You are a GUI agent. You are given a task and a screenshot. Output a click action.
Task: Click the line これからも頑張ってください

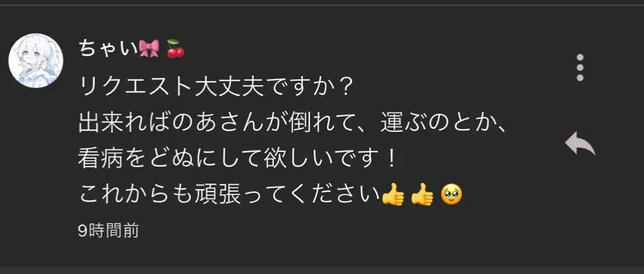(x=229, y=195)
